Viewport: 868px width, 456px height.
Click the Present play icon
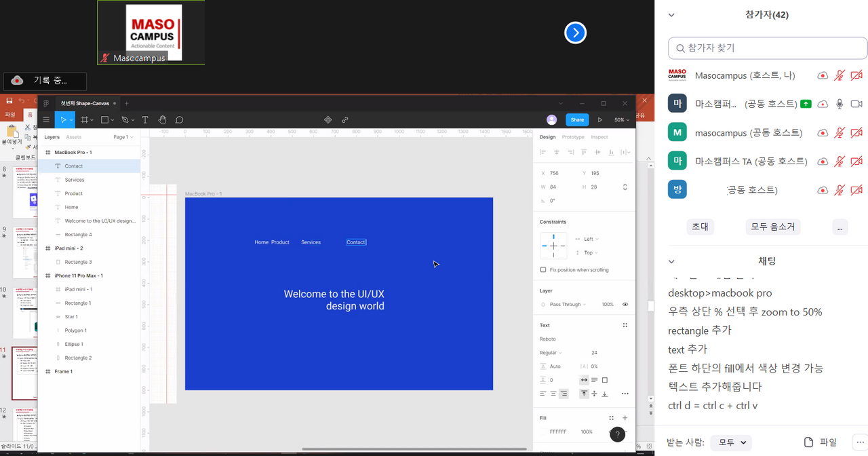coord(599,120)
